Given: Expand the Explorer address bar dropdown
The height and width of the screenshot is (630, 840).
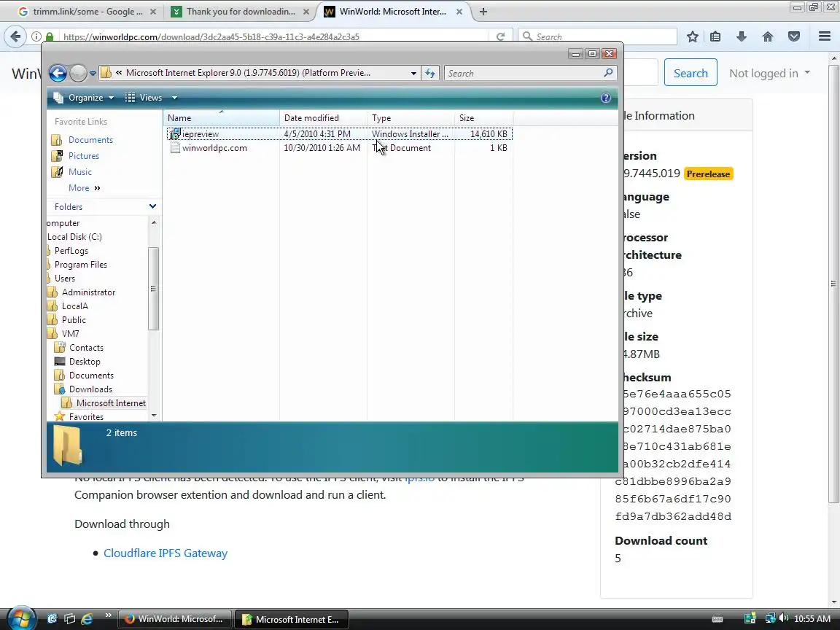Looking at the screenshot, I should point(413,74).
